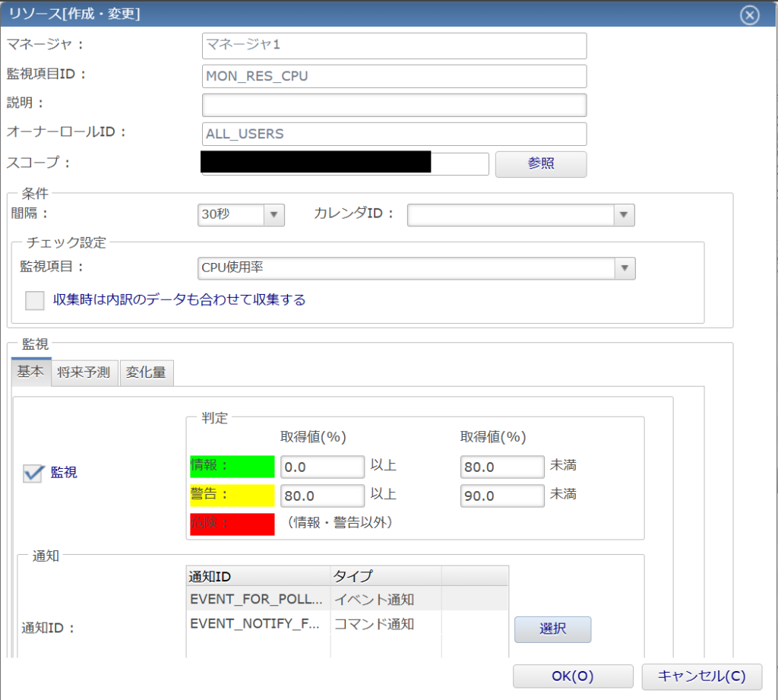Click the empty 説明 description field
Image resolution: width=778 pixels, height=700 pixels.
click(394, 105)
